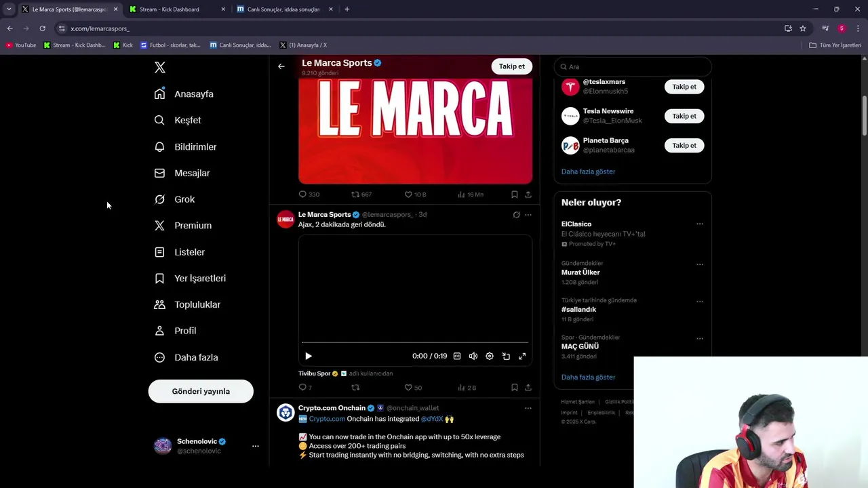
Task: Open Premium page
Action: (183, 225)
